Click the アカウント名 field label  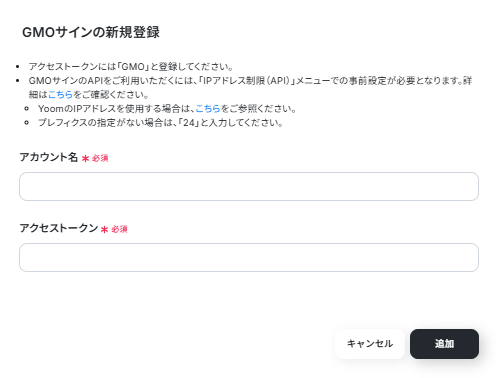(x=49, y=157)
